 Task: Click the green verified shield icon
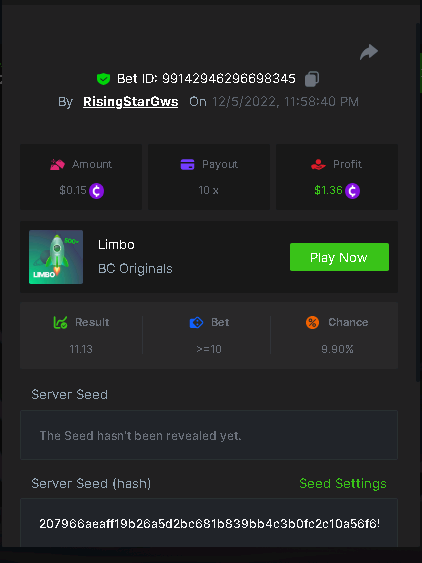(x=103, y=79)
